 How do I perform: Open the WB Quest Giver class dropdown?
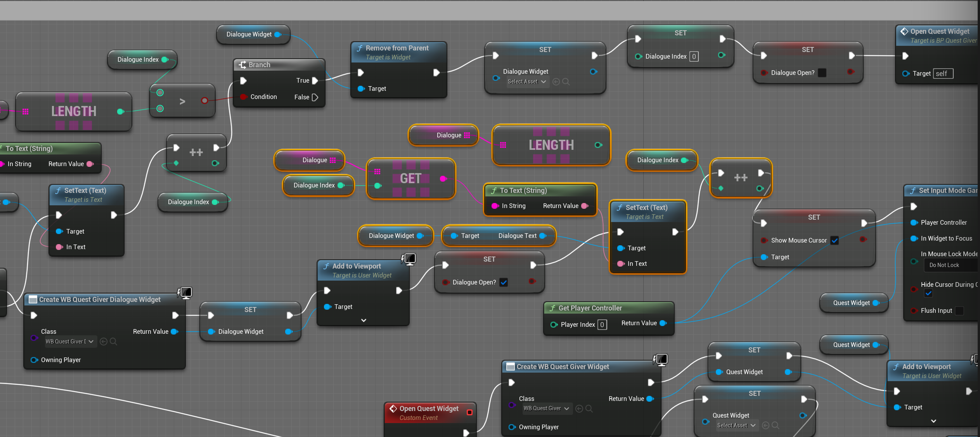pos(546,409)
